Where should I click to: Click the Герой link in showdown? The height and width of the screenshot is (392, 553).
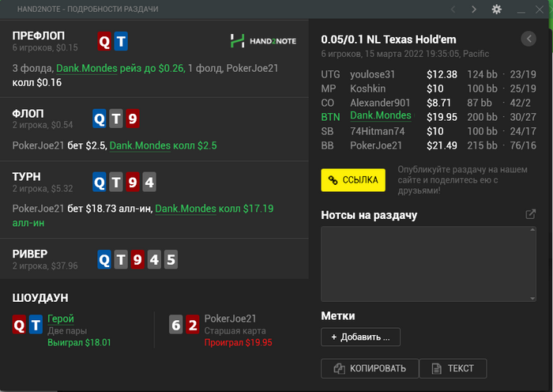click(x=61, y=318)
